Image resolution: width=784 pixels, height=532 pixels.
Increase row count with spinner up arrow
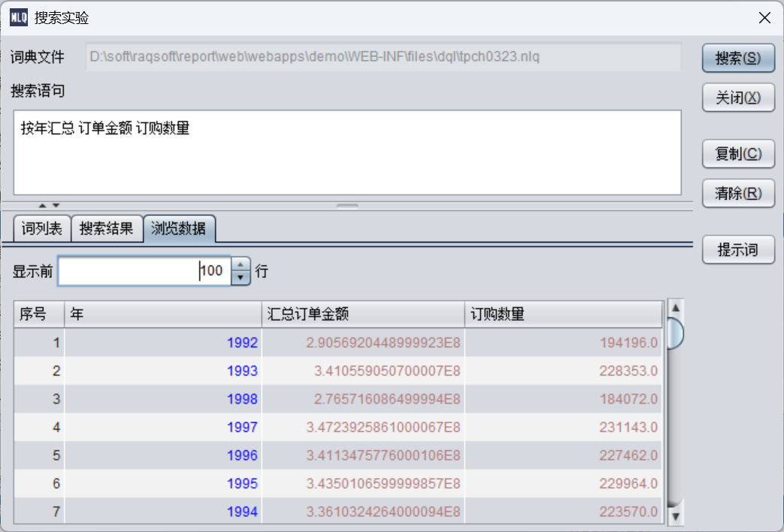[241, 264]
